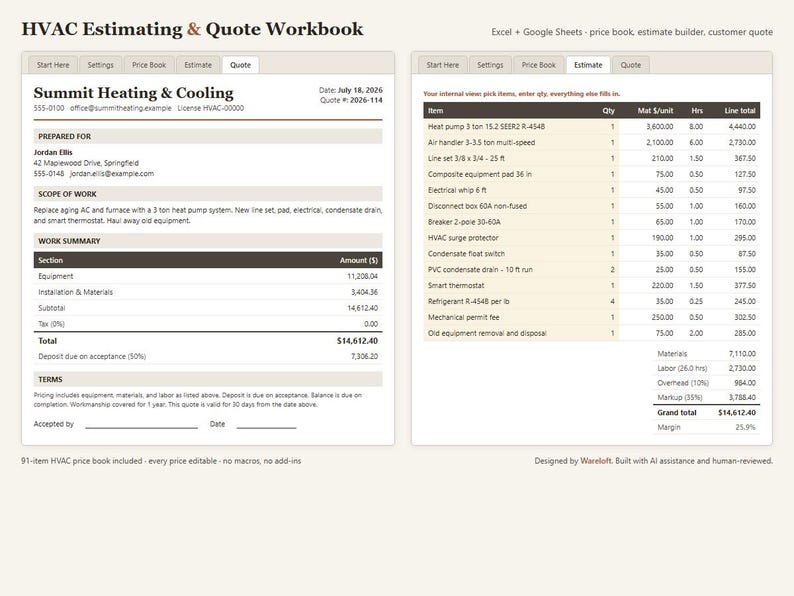Switch to Settings tab in right panel

490,65
